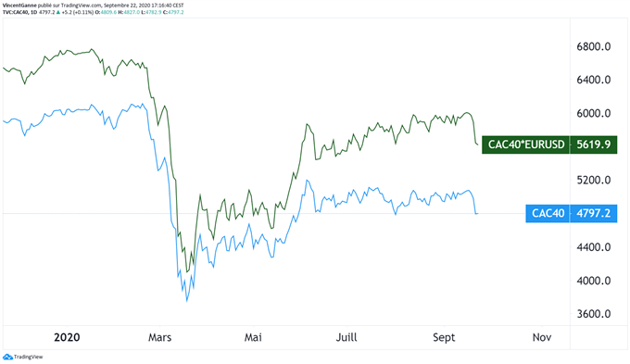Click the VincentGanne author name
This screenshot has width=630, height=364.
[x=19, y=6]
